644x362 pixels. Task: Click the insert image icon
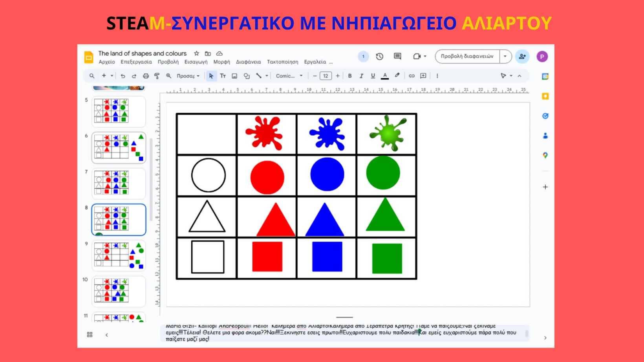point(234,76)
